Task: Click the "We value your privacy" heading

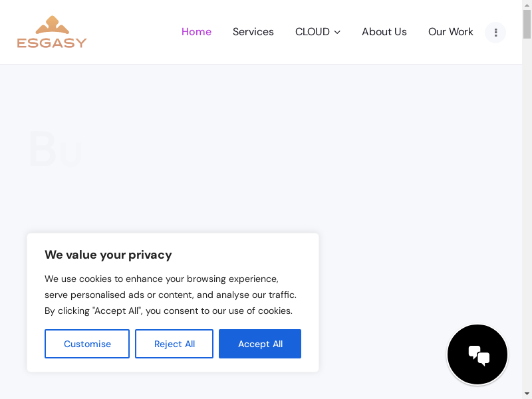Action: coord(108,255)
